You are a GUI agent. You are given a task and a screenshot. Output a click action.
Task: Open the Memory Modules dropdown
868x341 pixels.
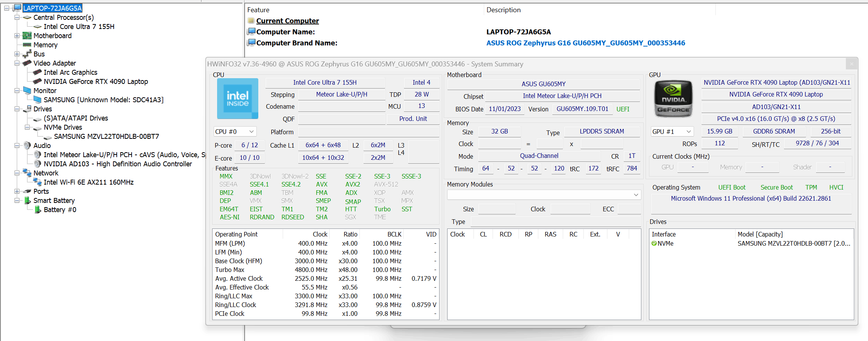click(x=544, y=195)
